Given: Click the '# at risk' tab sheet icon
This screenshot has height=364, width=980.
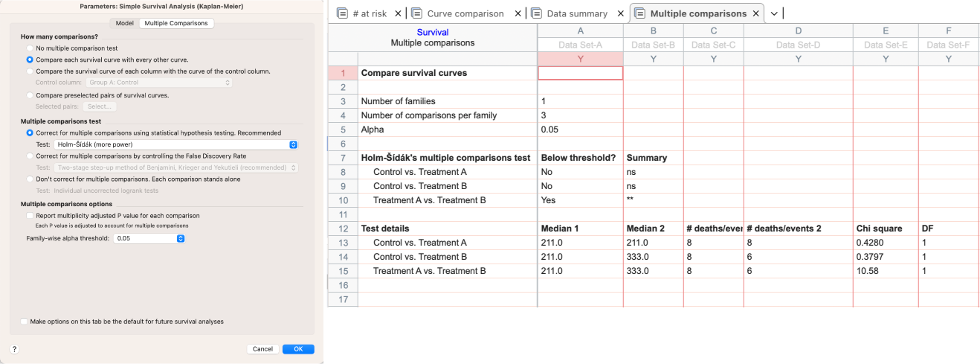Looking at the screenshot, I should pyautogui.click(x=343, y=13).
